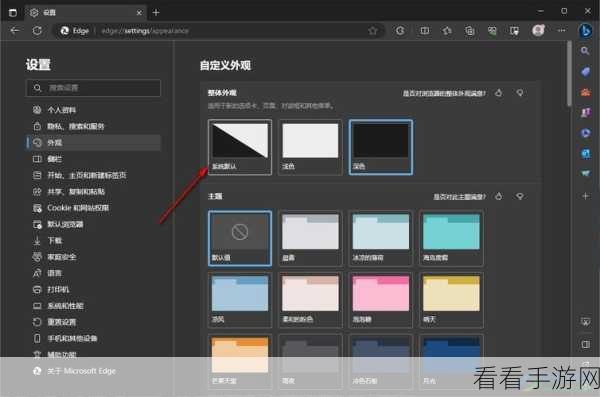The width and height of the screenshot is (600, 397).
Task: Select the sky blue theme swatch
Action: [x=240, y=300]
